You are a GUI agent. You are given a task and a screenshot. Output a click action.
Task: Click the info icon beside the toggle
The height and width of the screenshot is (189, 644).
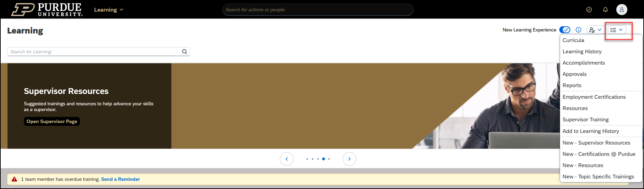578,30
